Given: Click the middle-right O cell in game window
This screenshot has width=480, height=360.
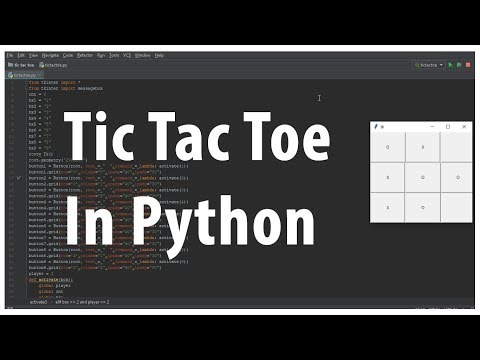Looking at the screenshot, I should pyautogui.click(x=456, y=177).
